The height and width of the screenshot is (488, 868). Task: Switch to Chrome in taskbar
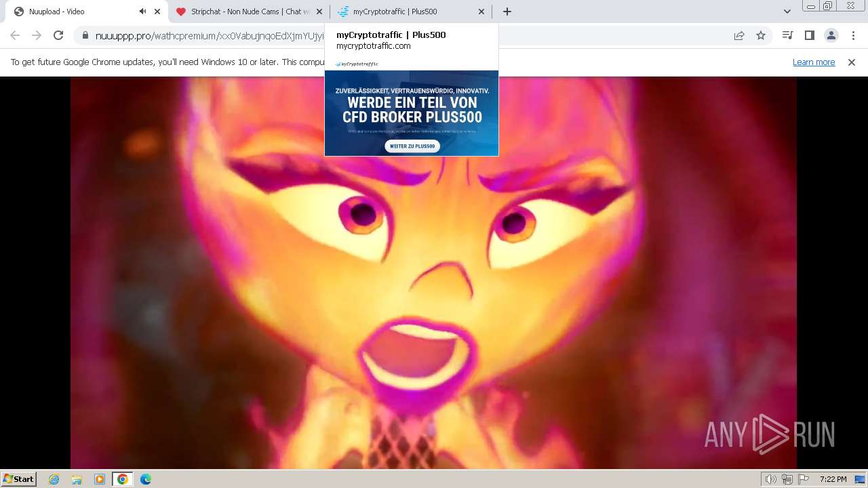(122, 479)
